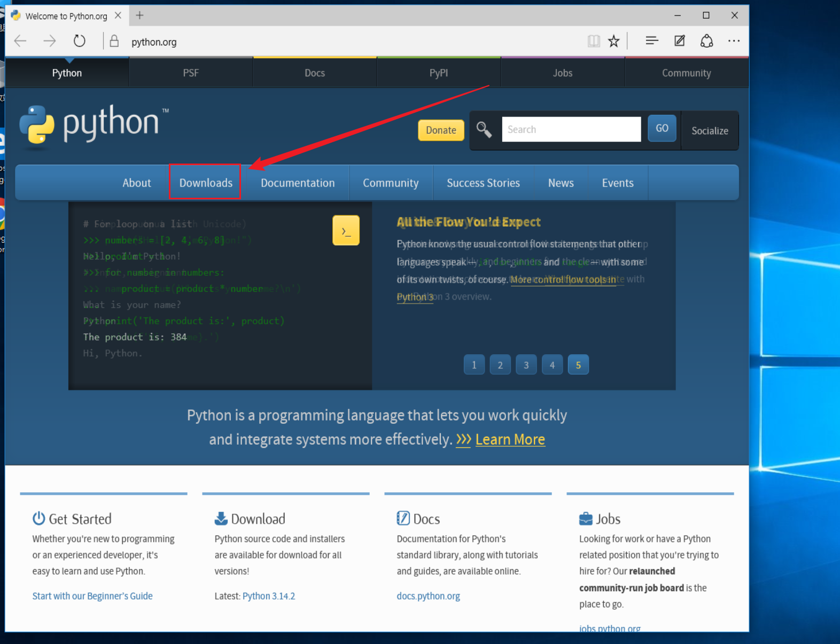Open the Downloads navigation menu

pos(206,183)
